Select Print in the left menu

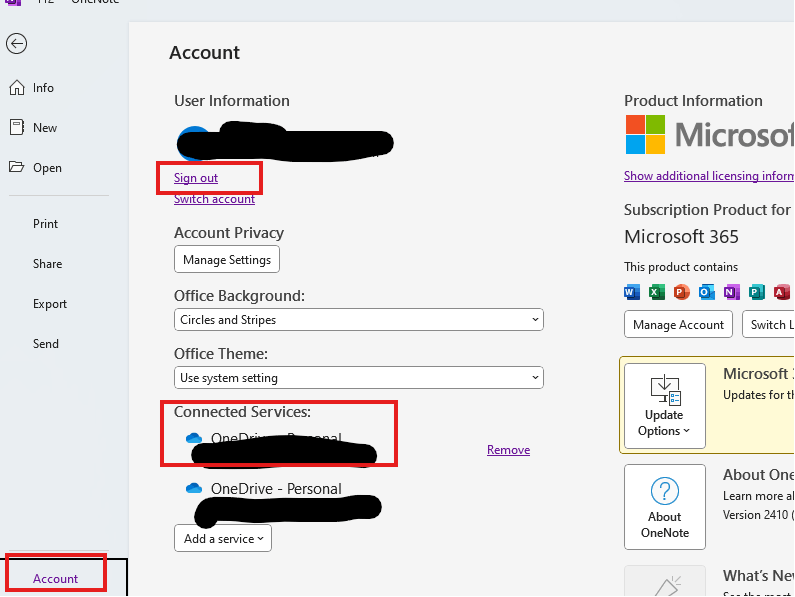46,224
